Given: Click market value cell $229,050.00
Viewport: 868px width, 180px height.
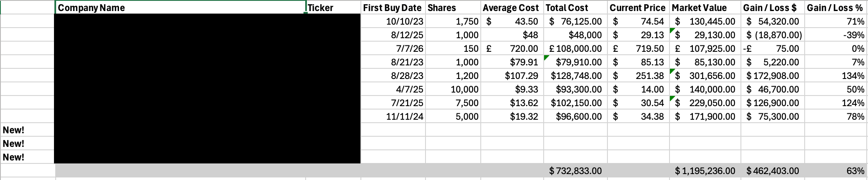Looking at the screenshot, I should point(705,103).
